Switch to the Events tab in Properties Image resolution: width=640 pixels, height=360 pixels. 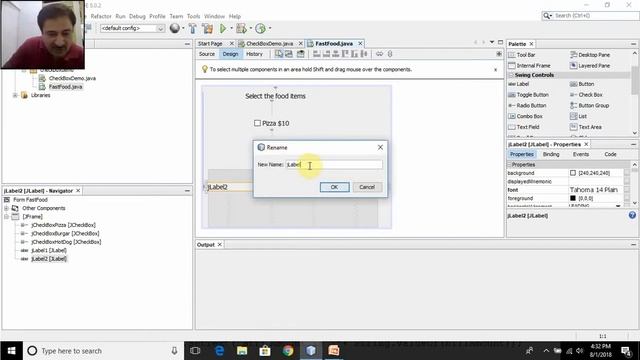(580, 154)
